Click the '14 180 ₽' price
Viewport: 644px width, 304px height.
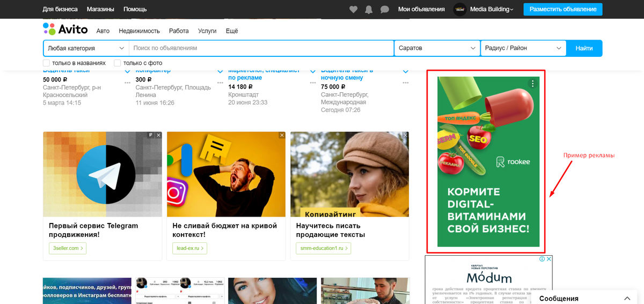[x=240, y=87]
